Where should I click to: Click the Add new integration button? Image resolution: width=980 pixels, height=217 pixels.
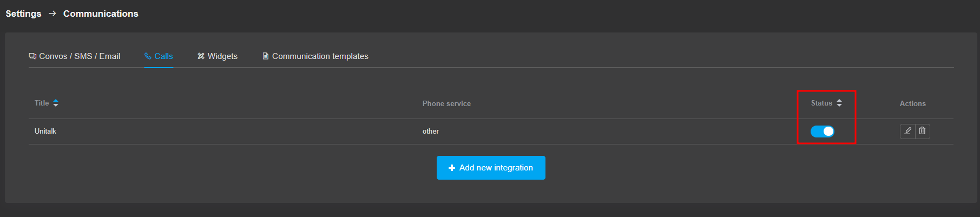[x=491, y=168]
